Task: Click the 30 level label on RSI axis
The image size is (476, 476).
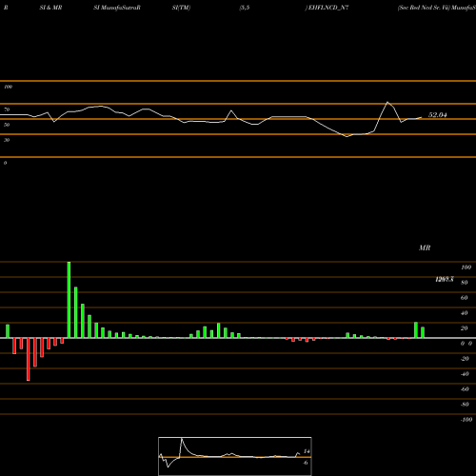Action: (7, 140)
